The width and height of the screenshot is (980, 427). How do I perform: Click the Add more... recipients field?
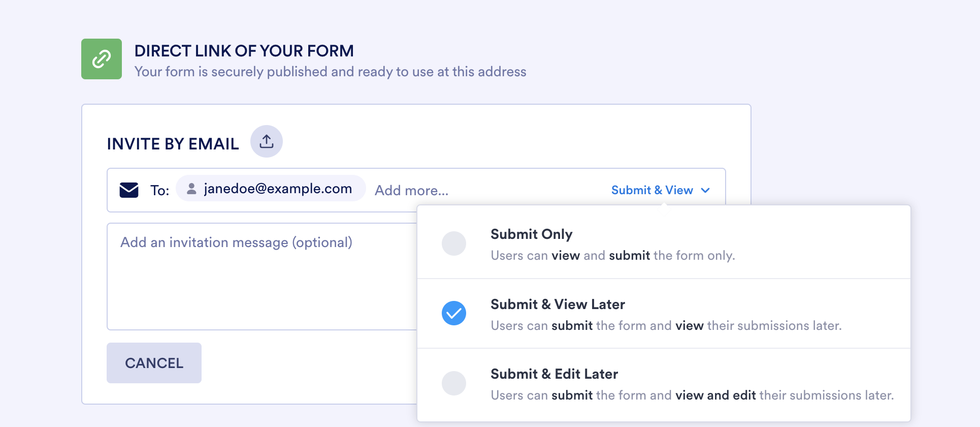coord(411,191)
